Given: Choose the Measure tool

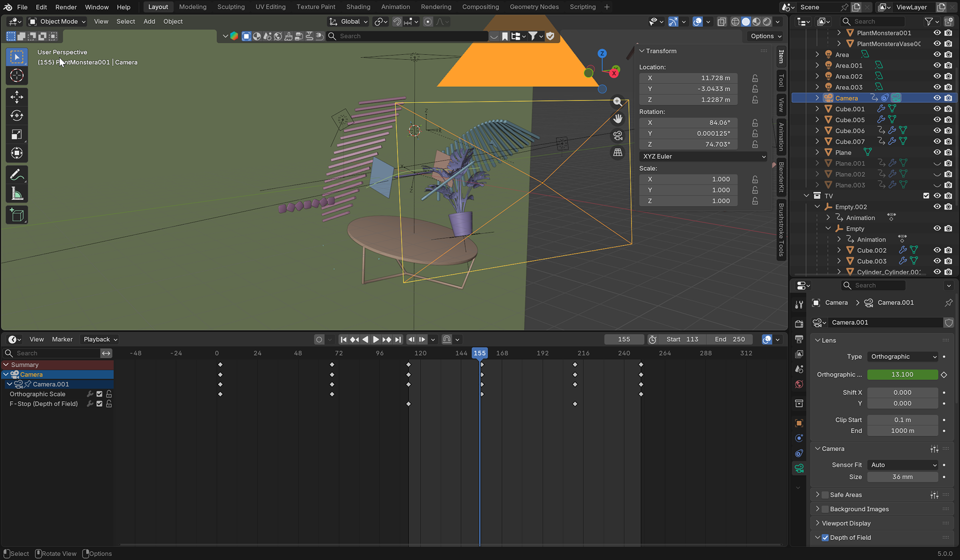Looking at the screenshot, I should (x=16, y=194).
